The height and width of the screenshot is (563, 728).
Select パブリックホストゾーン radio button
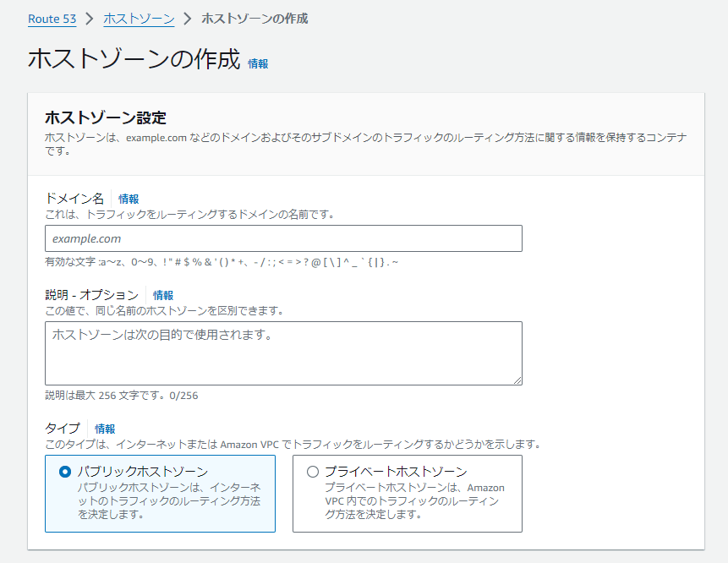(65, 472)
